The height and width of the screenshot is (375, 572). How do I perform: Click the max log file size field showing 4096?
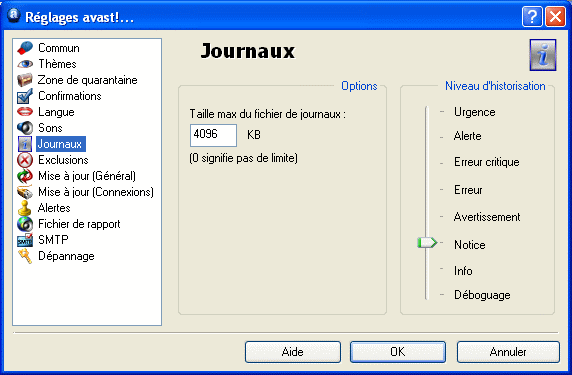213,135
